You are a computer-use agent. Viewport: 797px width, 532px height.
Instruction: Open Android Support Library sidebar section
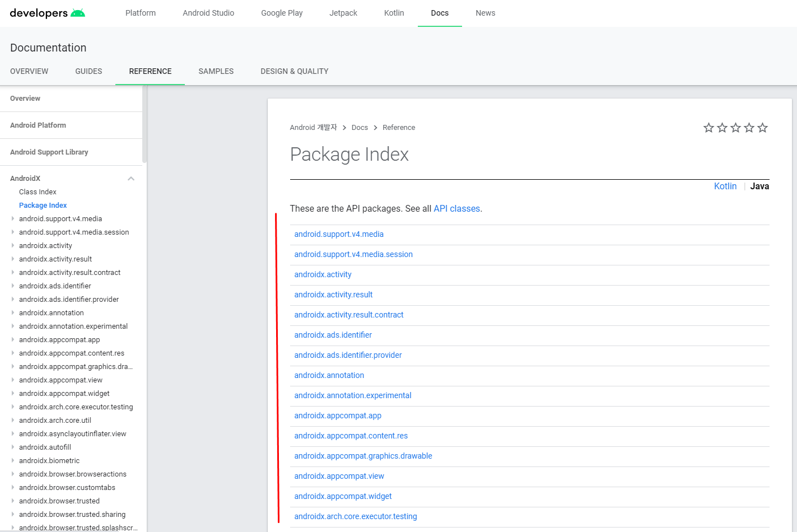pyautogui.click(x=49, y=152)
